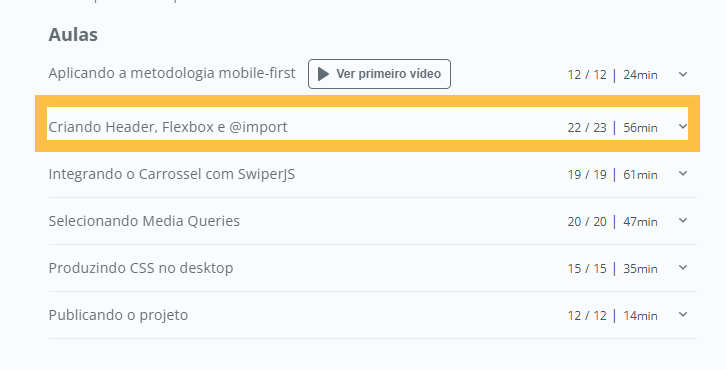The width and height of the screenshot is (726, 370).
Task: Open lesson Criando Header, Flexbox e @import
Action: coord(168,127)
